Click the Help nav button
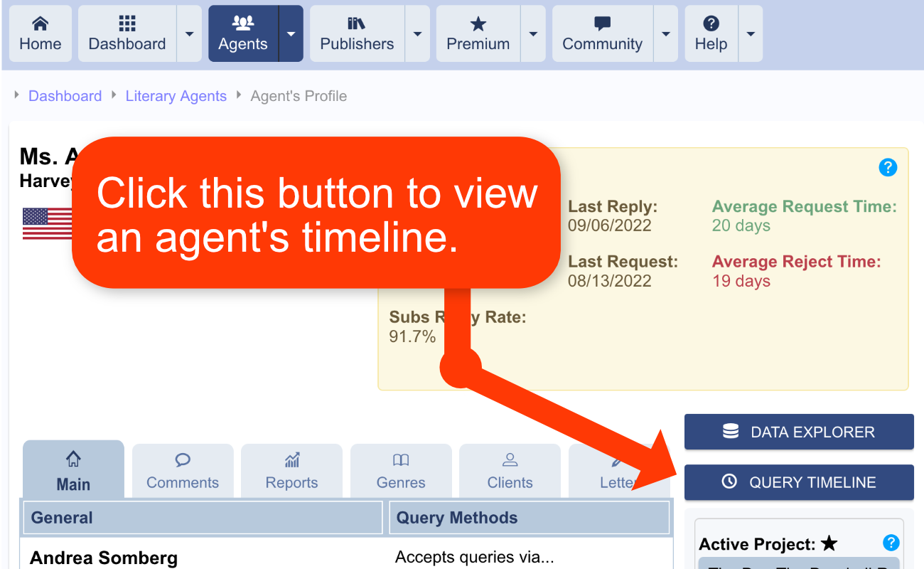924x569 pixels. point(711,33)
